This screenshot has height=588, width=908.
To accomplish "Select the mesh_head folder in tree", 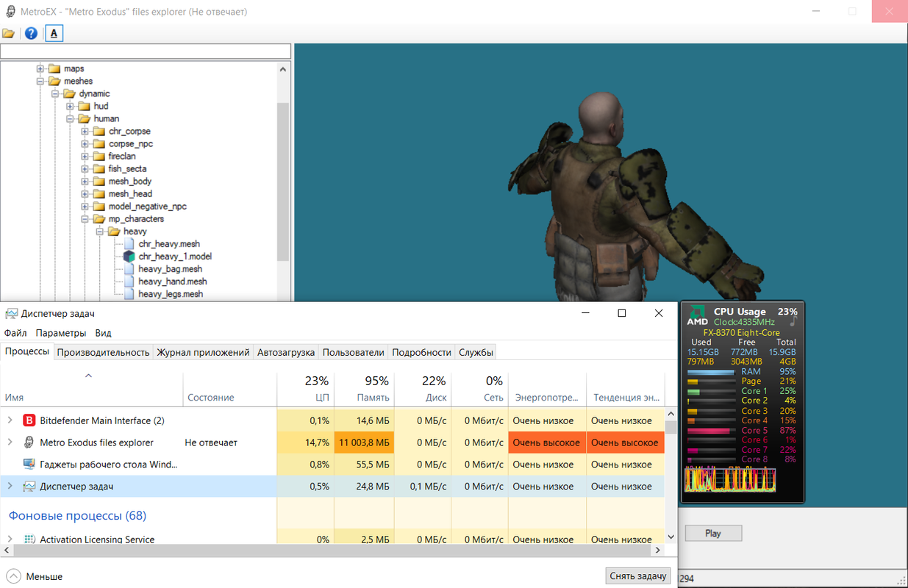I will tap(130, 194).
